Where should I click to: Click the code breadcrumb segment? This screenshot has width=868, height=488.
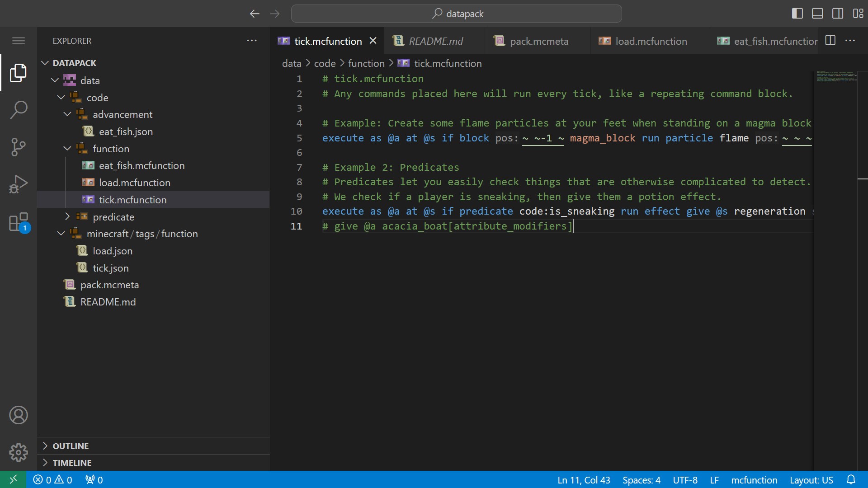(x=325, y=63)
